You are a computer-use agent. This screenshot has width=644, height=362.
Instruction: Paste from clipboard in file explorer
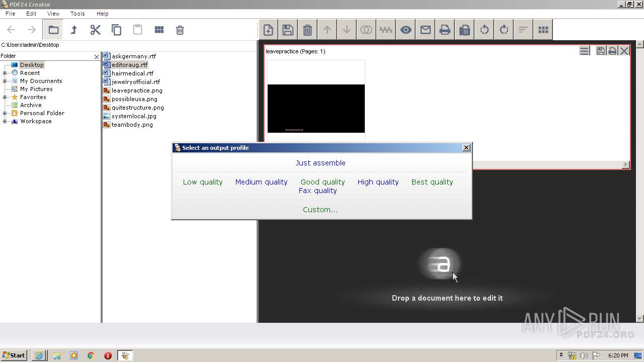coord(137,30)
